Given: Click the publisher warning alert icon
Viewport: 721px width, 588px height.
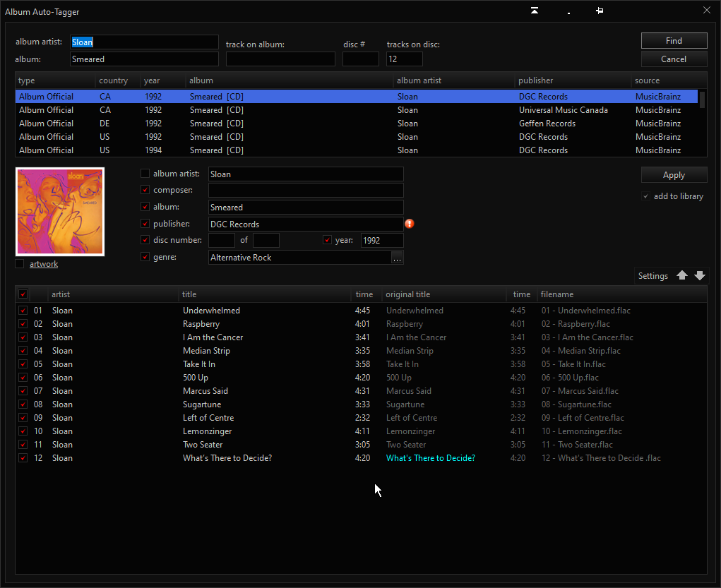Looking at the screenshot, I should tap(410, 224).
